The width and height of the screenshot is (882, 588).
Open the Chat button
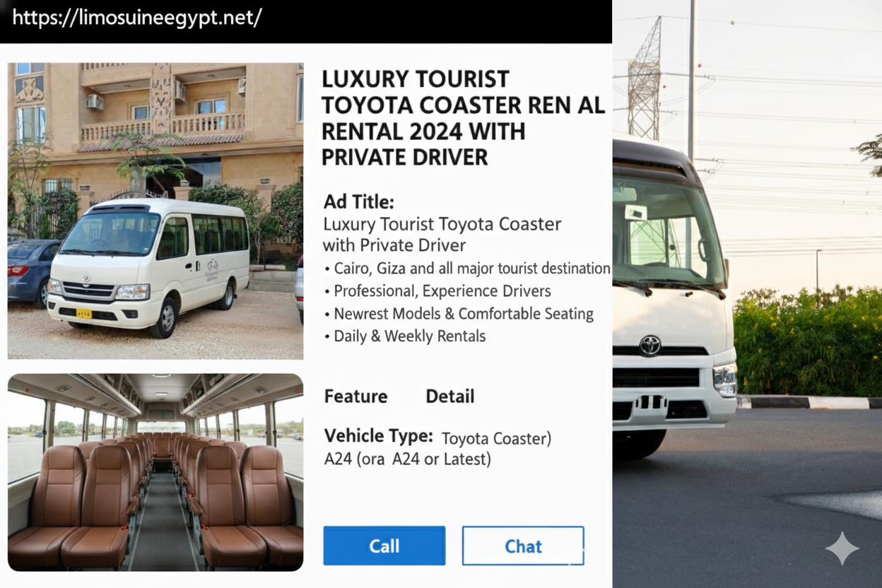(x=523, y=546)
